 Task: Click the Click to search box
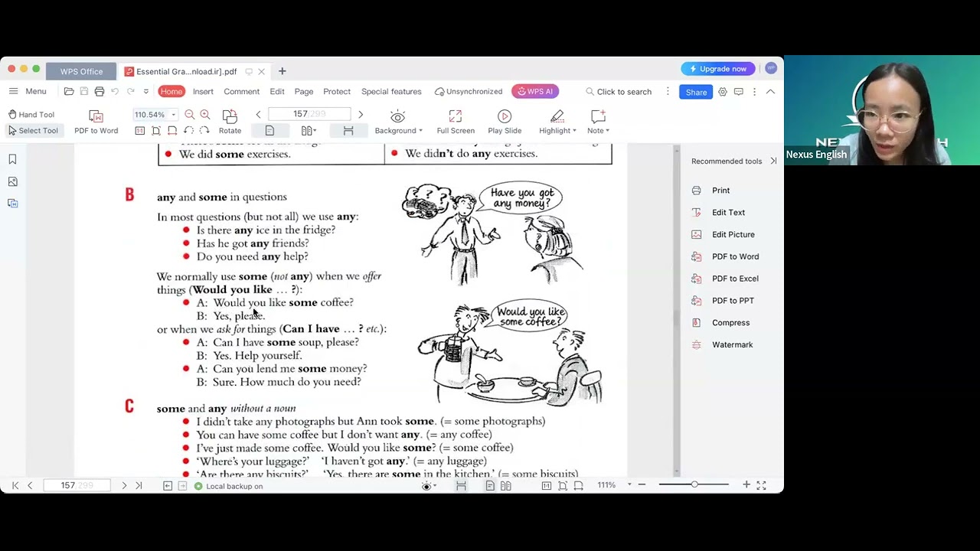pyautogui.click(x=619, y=92)
